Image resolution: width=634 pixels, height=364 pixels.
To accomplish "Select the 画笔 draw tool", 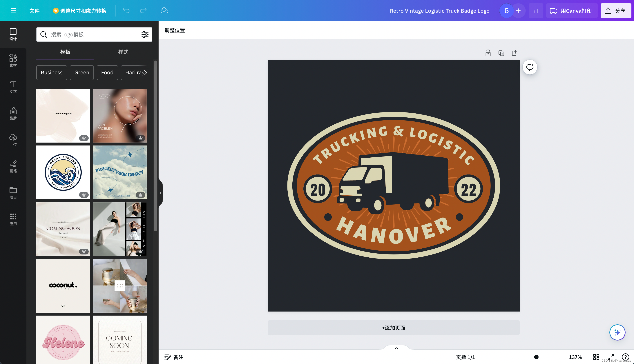I will pyautogui.click(x=13, y=167).
